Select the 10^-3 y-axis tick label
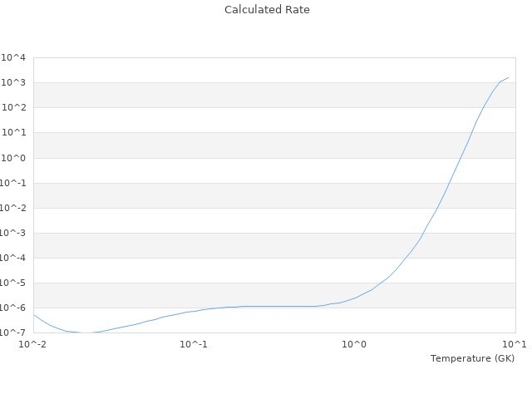Viewport: 532px width, 399px height. (x=13, y=233)
